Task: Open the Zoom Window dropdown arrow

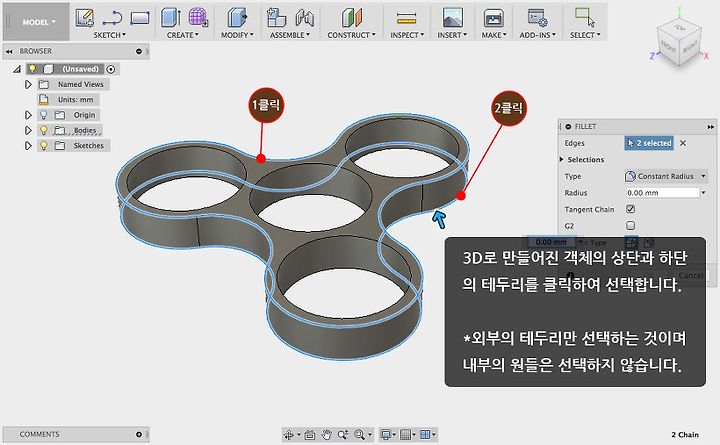Action: [x=369, y=435]
